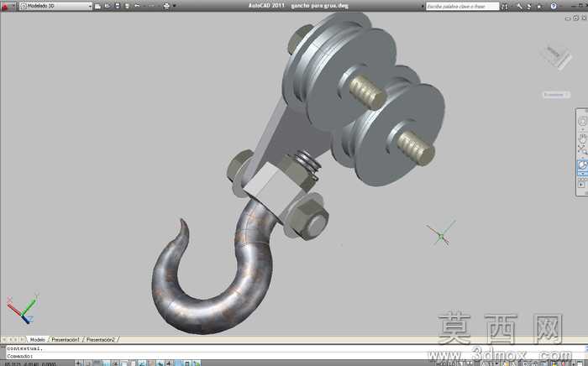Image resolution: width=588 pixels, height=366 pixels.
Task: Click the Save As icon
Action: pos(127,6)
